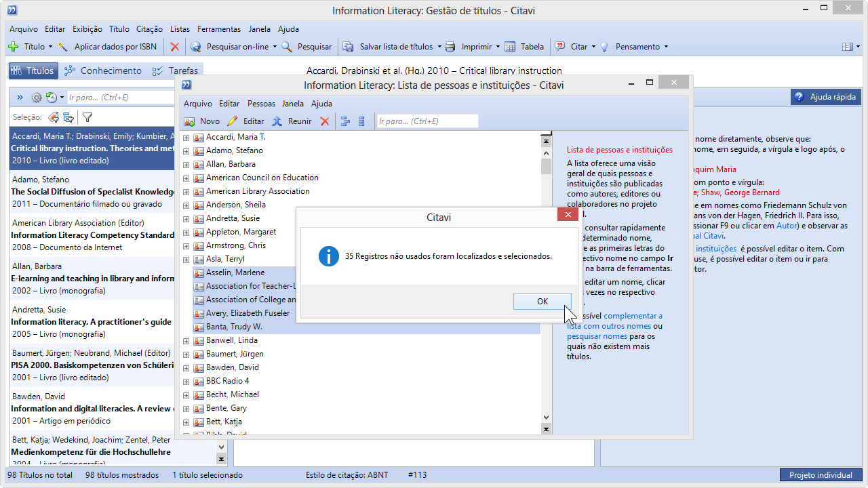Open Pessoas menu in people list window

261,104
